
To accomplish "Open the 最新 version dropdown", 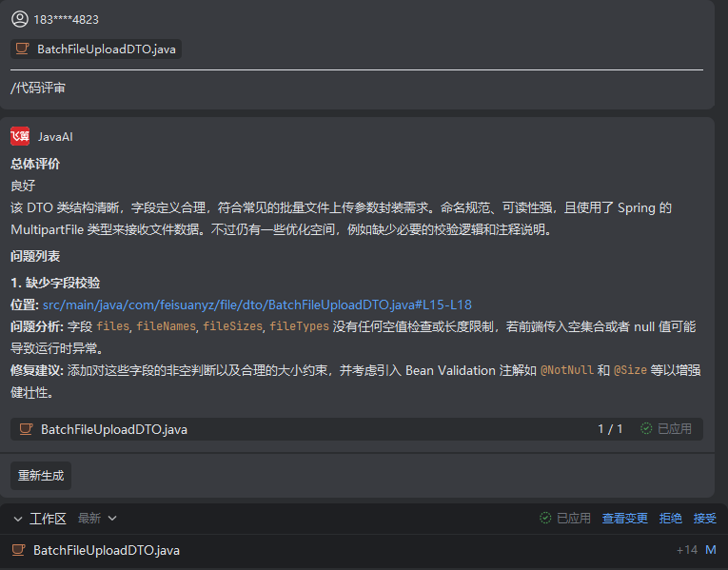I will [98, 519].
